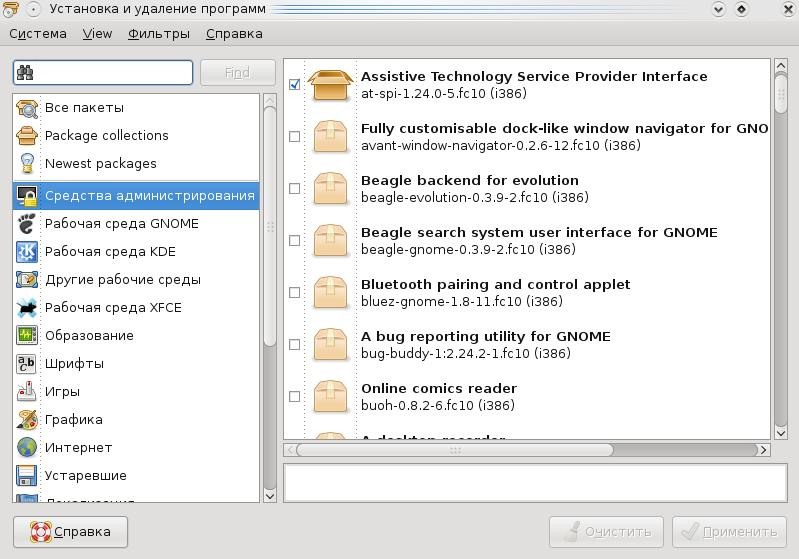Open the Справка menu in menu bar
The width and height of the screenshot is (799, 559).
tap(234, 34)
